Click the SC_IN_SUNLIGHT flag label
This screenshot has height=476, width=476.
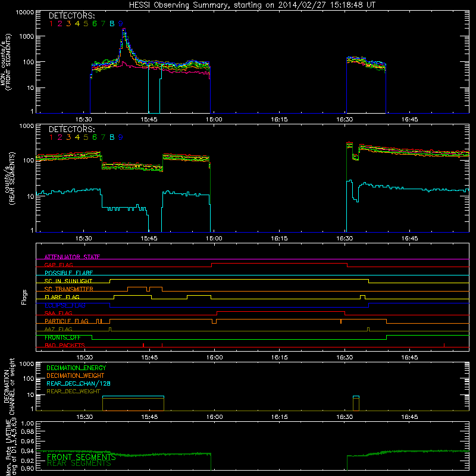tap(68, 281)
